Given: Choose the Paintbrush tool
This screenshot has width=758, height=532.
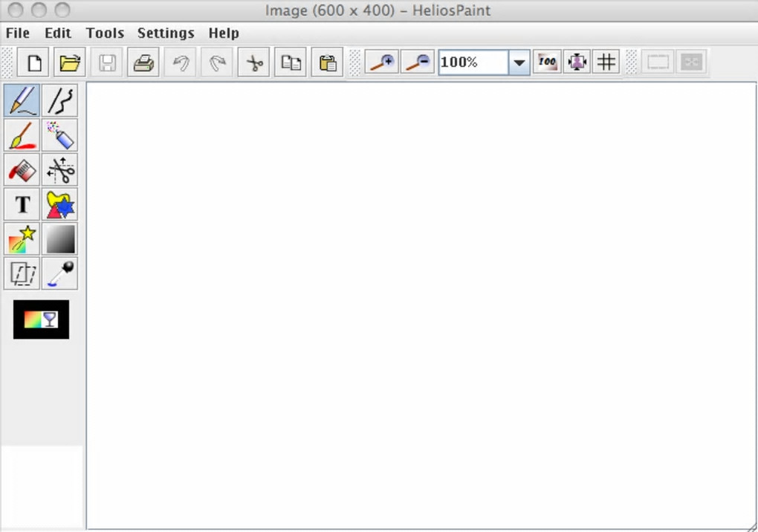Looking at the screenshot, I should click(22, 135).
